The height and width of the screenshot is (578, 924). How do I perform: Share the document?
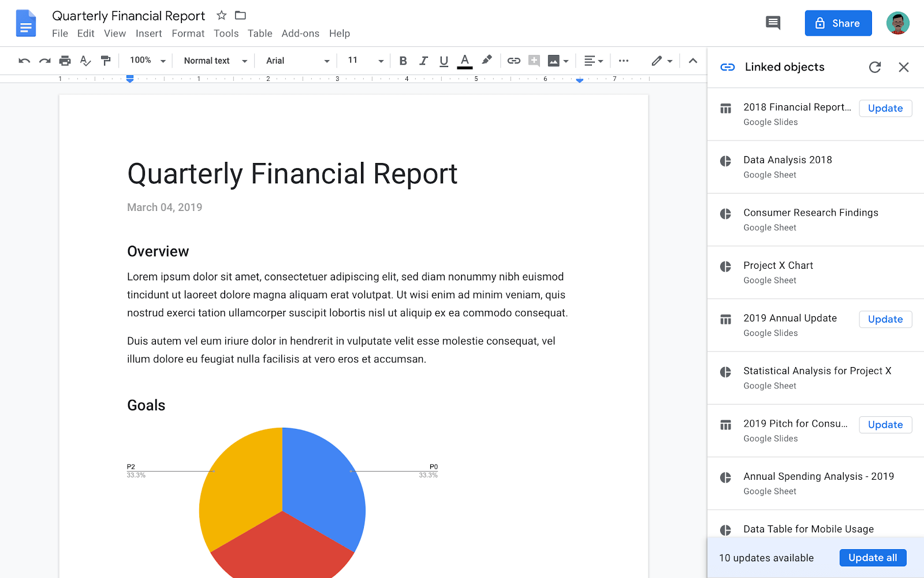click(838, 23)
